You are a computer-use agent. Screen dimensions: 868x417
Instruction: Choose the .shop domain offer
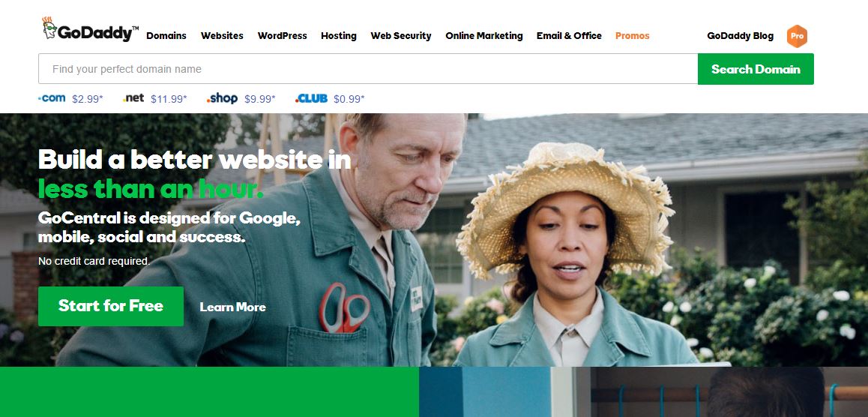241,98
